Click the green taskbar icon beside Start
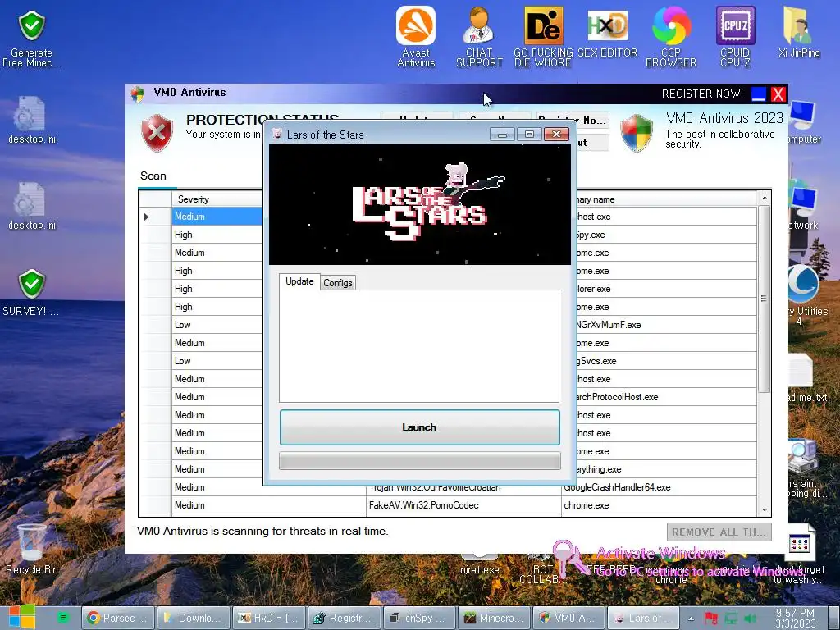The height and width of the screenshot is (630, 840). (62, 618)
